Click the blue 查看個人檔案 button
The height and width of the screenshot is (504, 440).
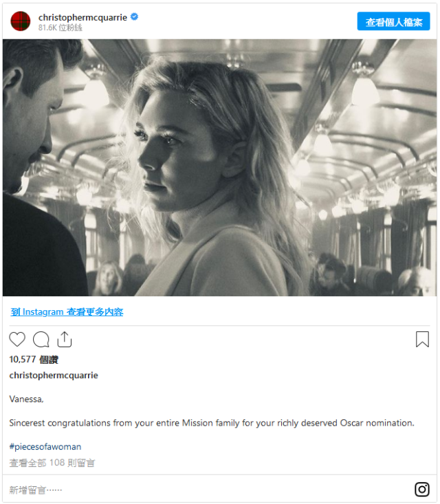coord(393,21)
